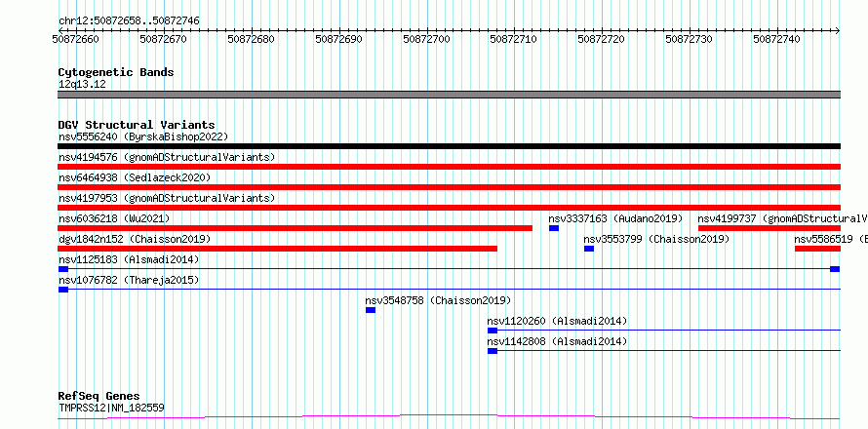Click the gray 12q13.12 cytogenetic band
The height and width of the screenshot is (429, 868).
click(x=449, y=95)
